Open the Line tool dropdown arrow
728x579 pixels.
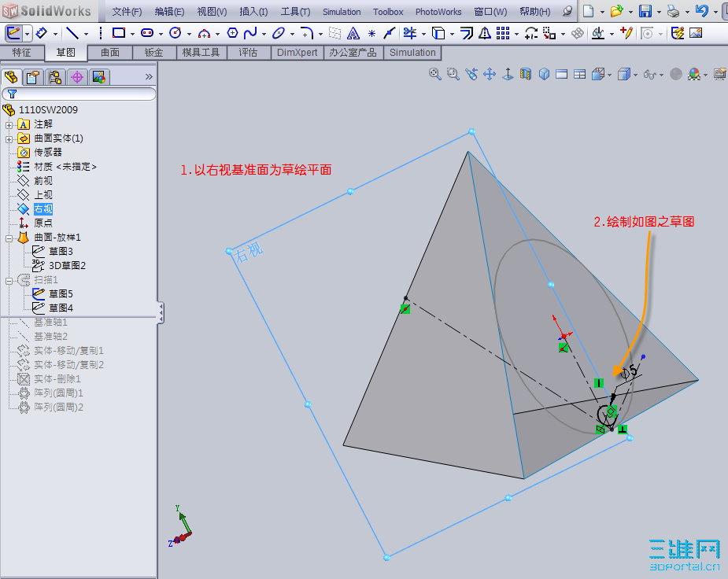(x=86, y=33)
